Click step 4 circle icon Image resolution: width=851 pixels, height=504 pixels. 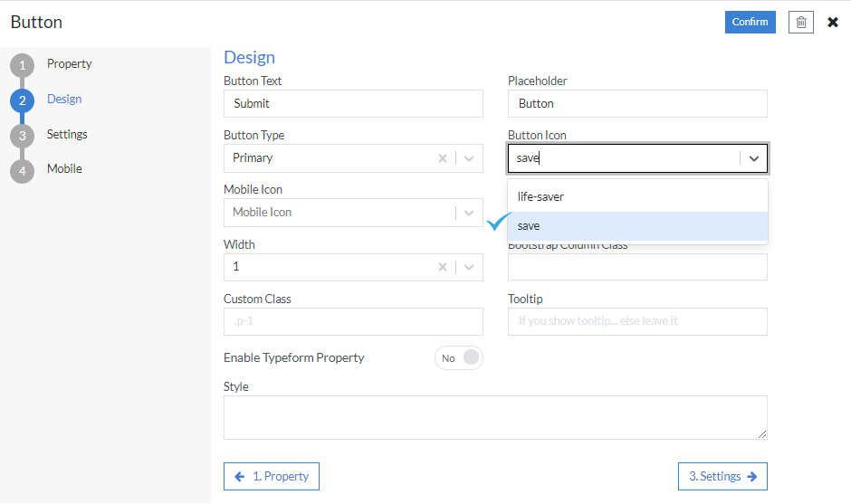(x=23, y=170)
